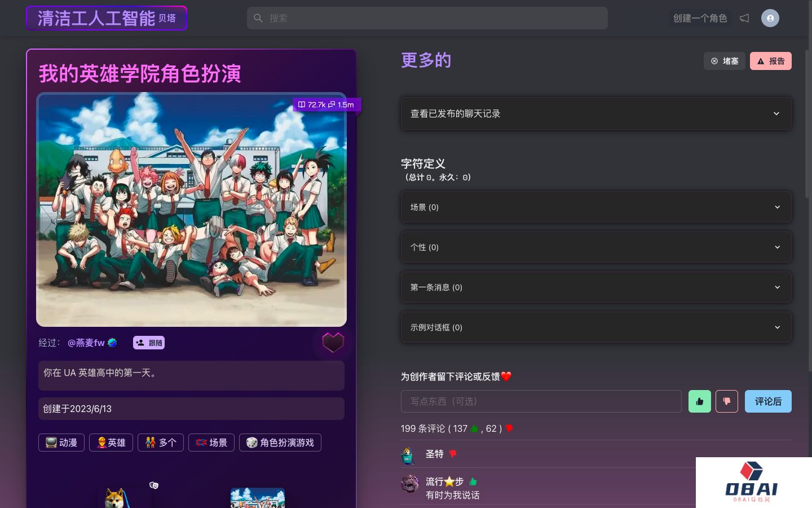The width and height of the screenshot is (812, 508).
Task: Expand the 第一条消息 (0) panel
Action: (596, 287)
